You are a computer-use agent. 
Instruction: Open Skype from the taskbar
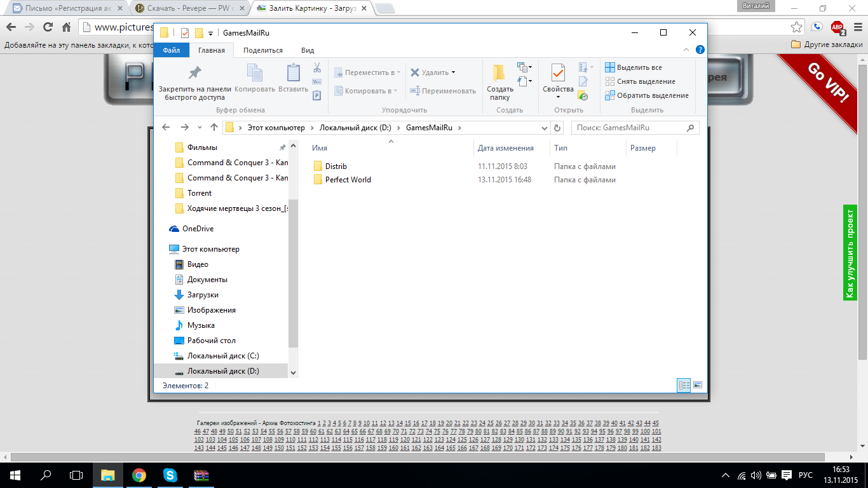point(170,475)
